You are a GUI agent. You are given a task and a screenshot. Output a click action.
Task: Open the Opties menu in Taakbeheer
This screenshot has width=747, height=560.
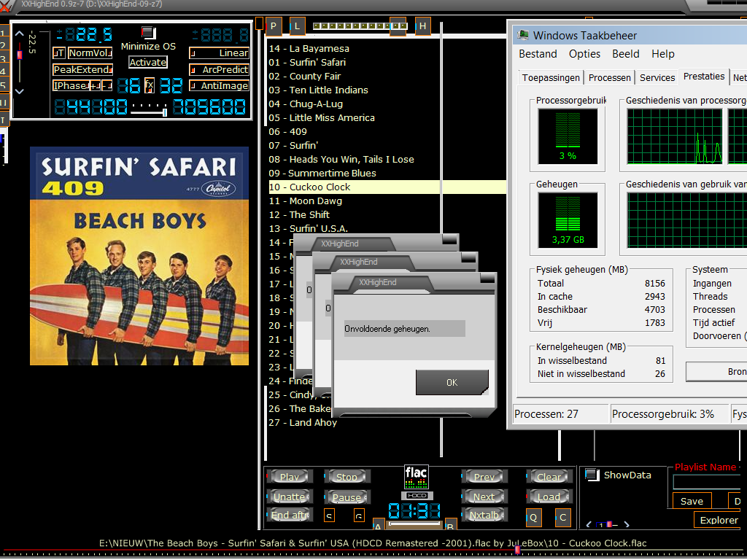(x=584, y=54)
